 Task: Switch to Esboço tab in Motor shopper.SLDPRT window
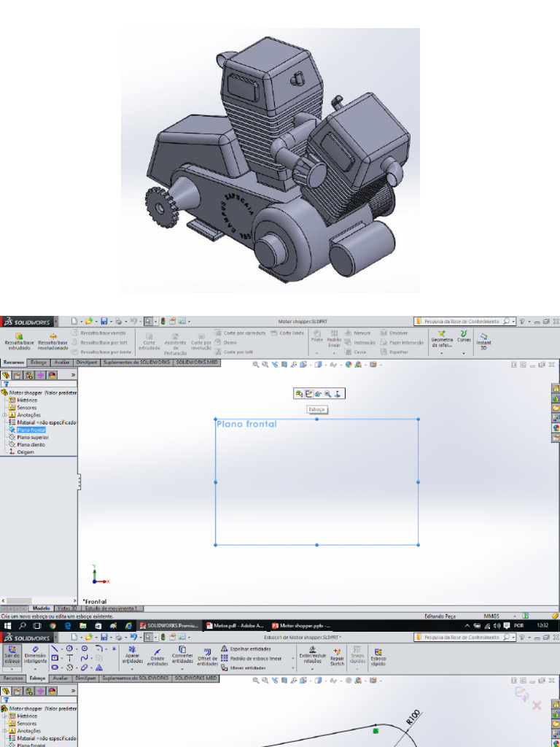(x=39, y=362)
